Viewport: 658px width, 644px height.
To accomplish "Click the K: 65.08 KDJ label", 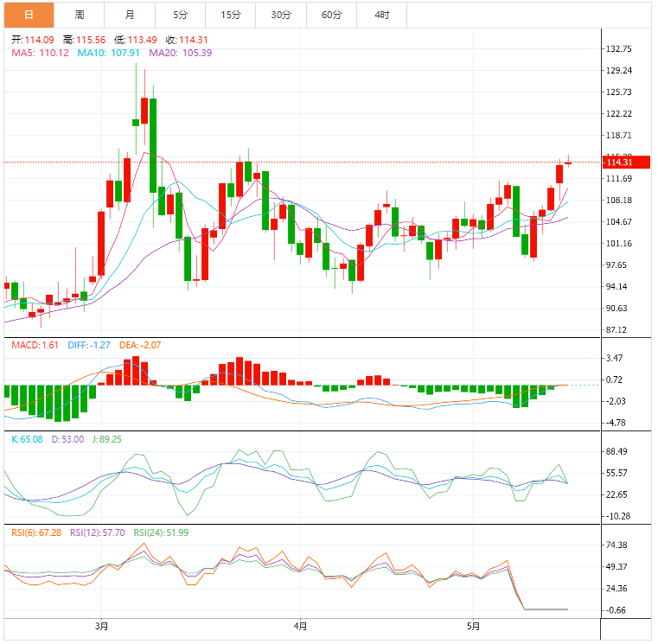I will coord(28,439).
